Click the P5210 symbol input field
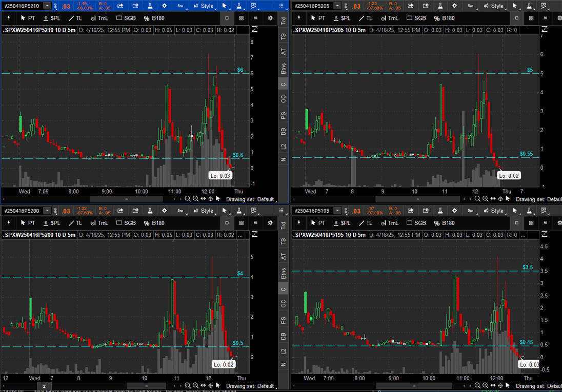Viewport: 562px width, 392px height. click(23, 6)
